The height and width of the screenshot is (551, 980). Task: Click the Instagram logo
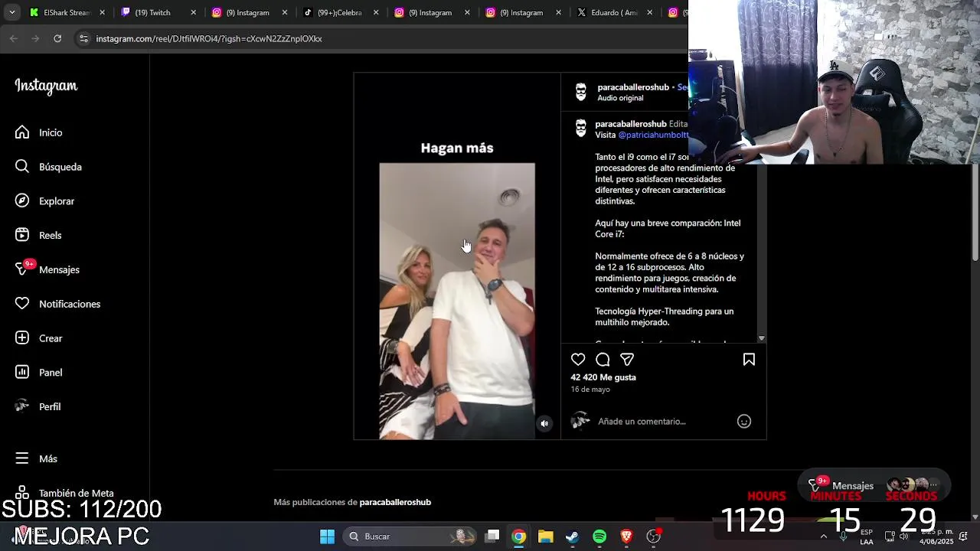click(46, 86)
